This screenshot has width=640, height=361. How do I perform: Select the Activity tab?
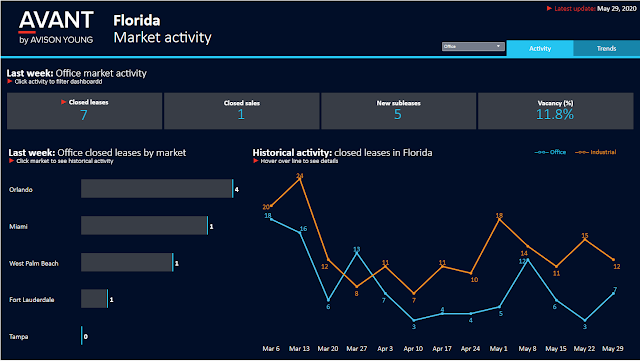pos(540,49)
